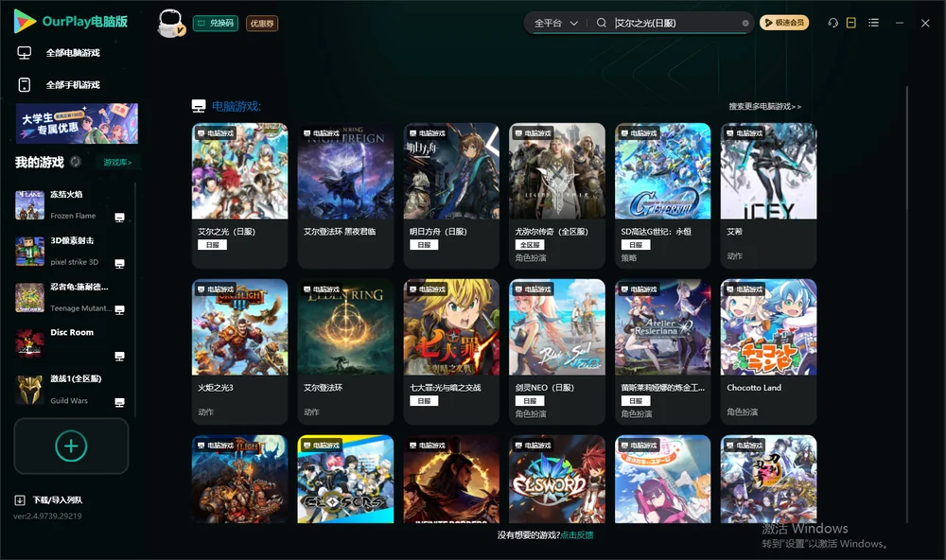Select the ICEY 艾希 game cover

768,171
